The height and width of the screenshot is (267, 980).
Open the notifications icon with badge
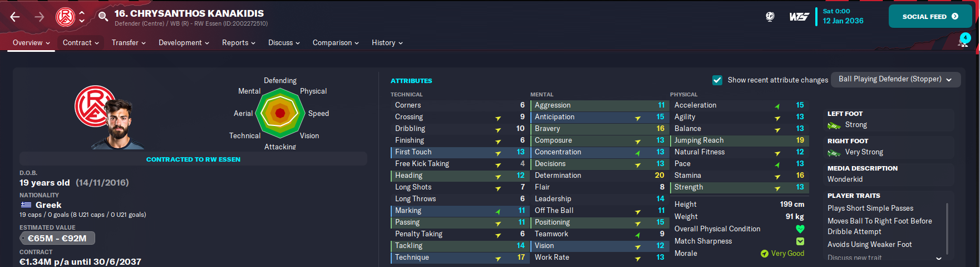tap(963, 41)
